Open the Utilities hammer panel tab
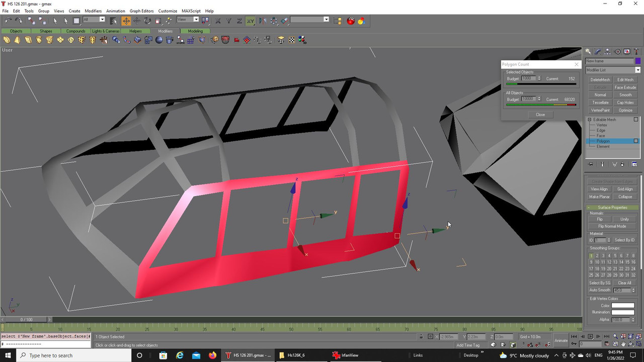Viewport: 644px width, 362px height. 636,51
